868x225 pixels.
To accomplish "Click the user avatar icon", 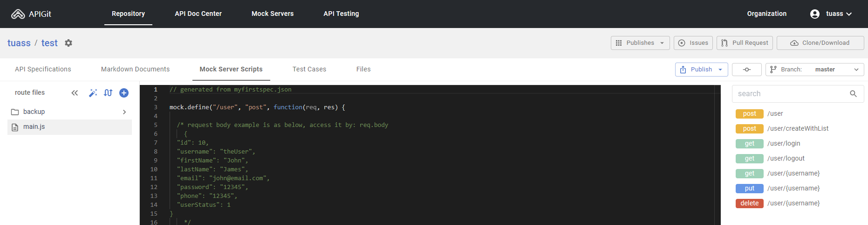I will 814,14.
